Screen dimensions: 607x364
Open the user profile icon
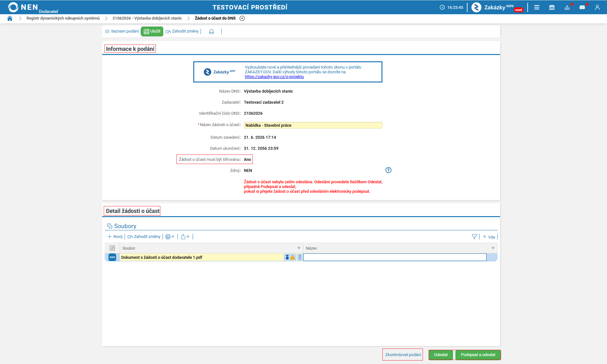click(x=597, y=7)
